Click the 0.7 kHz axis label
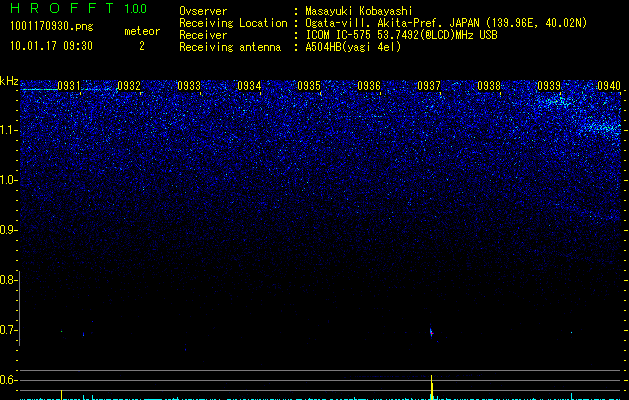The width and height of the screenshot is (629, 400). [8, 330]
